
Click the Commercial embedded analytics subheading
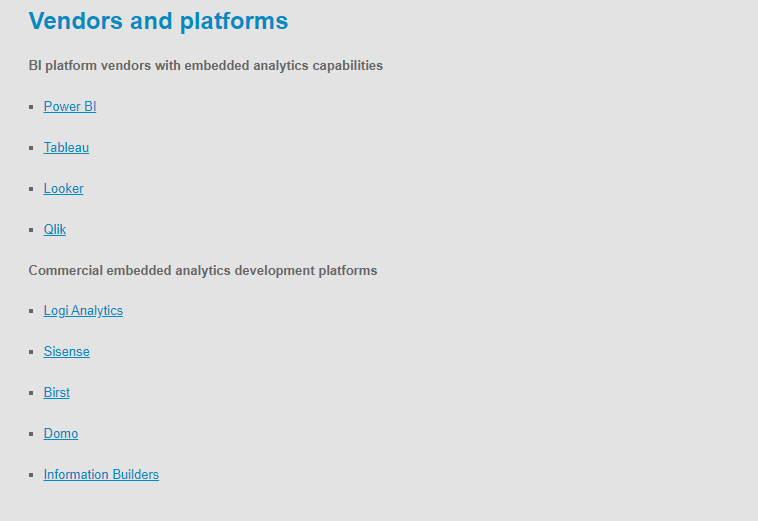click(x=203, y=270)
